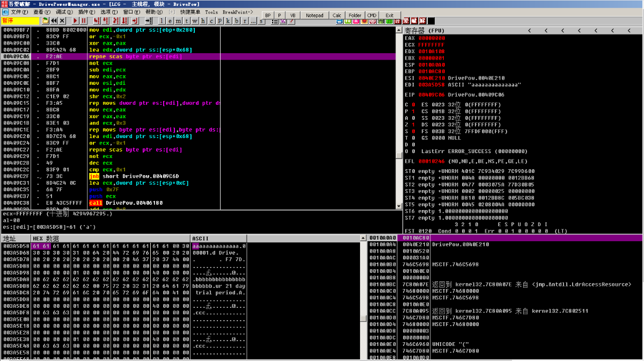This screenshot has height=361, width=644.
Task: Open Patches with the 'P' toolbar button
Action: pyautogui.click(x=219, y=22)
